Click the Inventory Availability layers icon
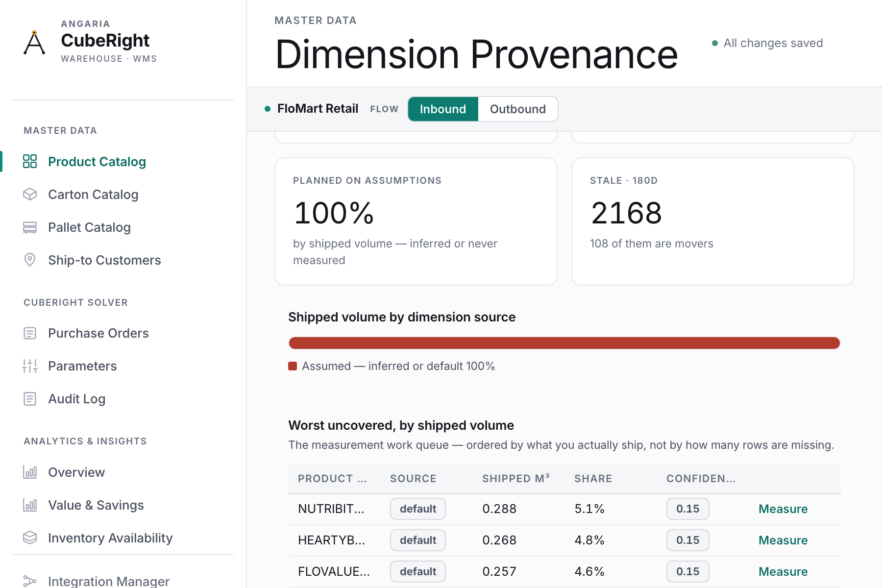This screenshot has height=588, width=882. click(x=30, y=538)
